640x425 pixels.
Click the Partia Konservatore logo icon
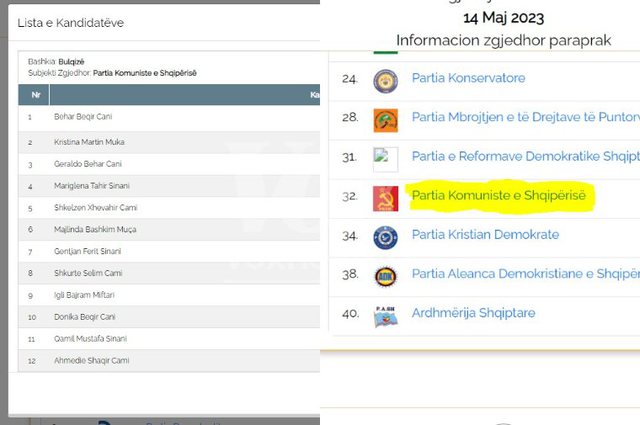point(385,81)
